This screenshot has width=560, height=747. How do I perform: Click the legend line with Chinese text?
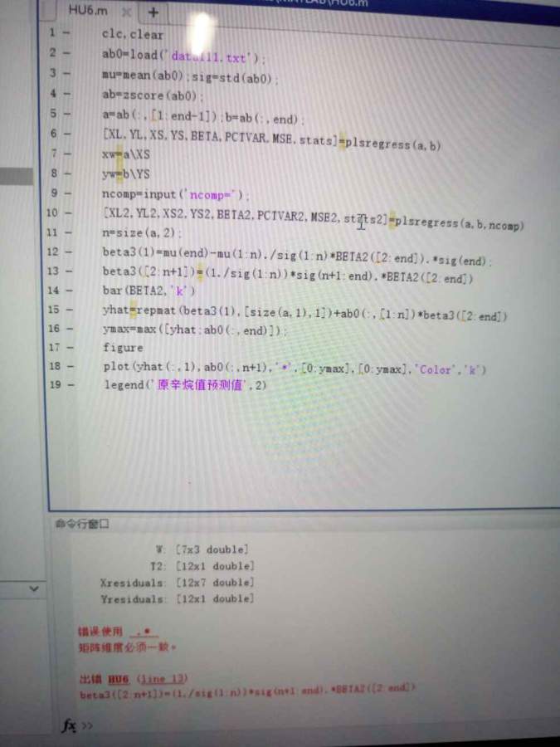point(185,385)
